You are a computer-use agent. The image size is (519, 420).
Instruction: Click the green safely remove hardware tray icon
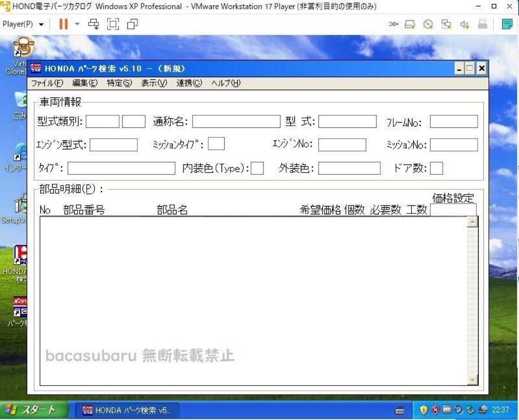tap(471, 410)
